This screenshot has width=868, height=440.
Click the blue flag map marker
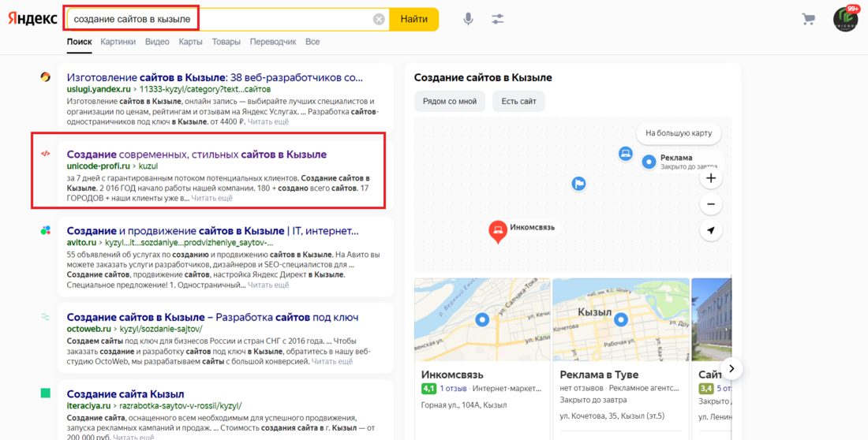(x=578, y=184)
